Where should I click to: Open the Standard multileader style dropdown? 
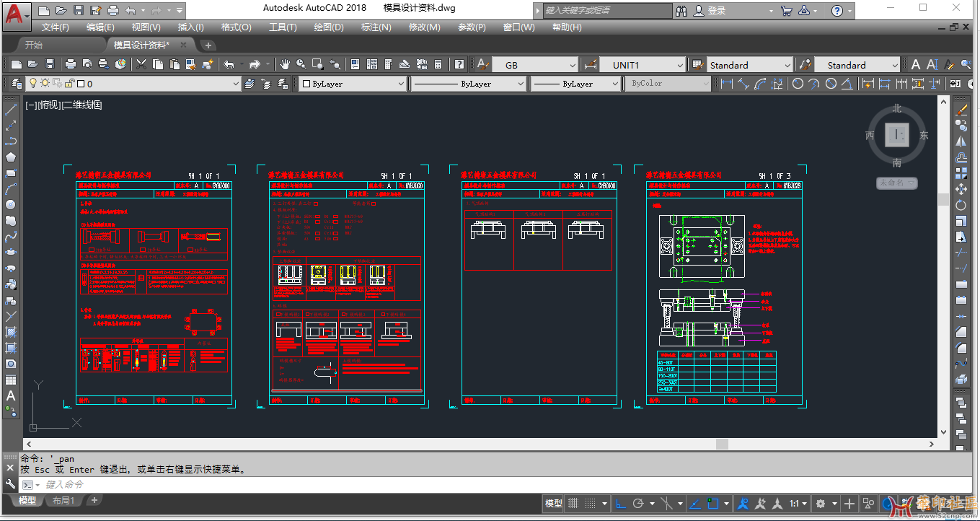click(x=894, y=65)
